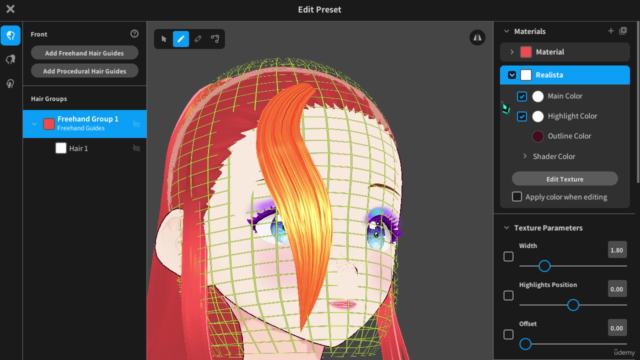This screenshot has height=360, width=640.
Task: Click the Freehand Group 1 red swatch
Action: coord(49,124)
